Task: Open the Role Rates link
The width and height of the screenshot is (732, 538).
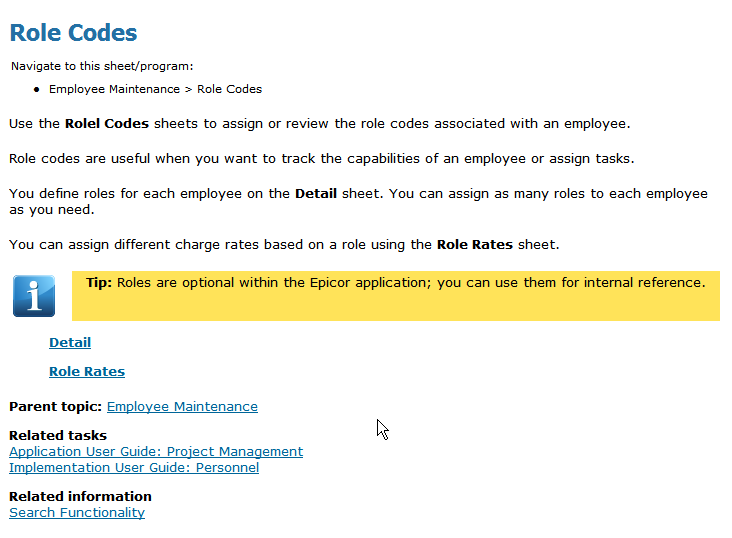Action: point(87,372)
